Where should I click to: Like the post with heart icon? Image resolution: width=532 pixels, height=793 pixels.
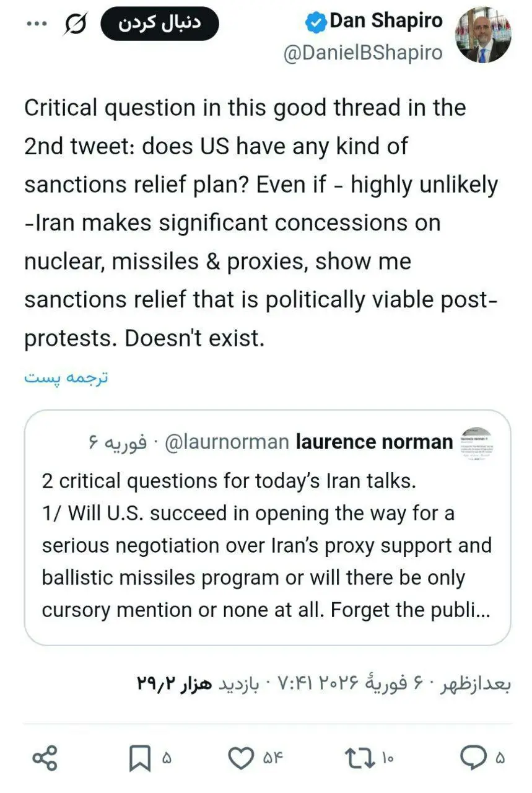pyautogui.click(x=240, y=758)
